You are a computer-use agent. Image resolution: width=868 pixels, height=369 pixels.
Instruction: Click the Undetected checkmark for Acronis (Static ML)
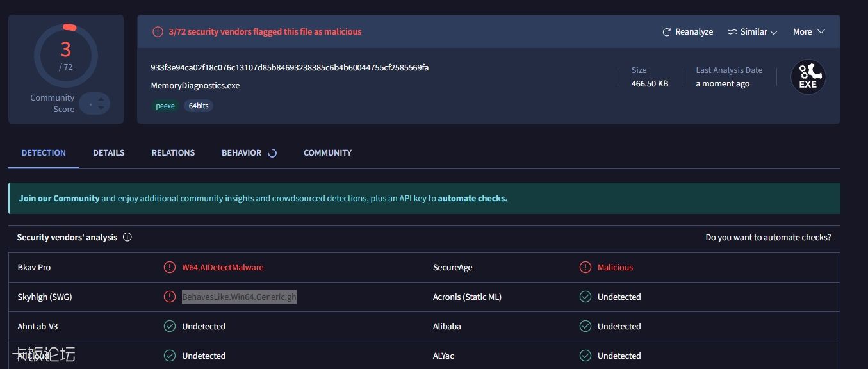point(585,297)
